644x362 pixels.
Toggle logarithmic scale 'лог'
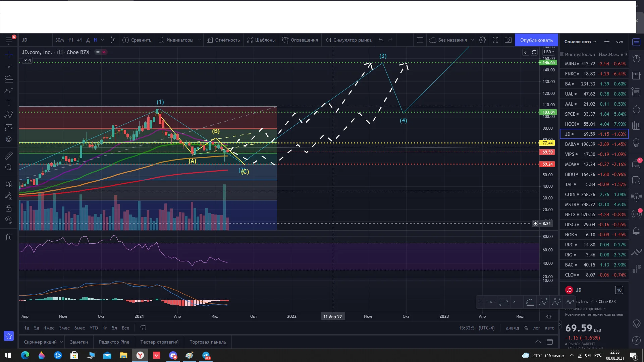pyautogui.click(x=537, y=328)
